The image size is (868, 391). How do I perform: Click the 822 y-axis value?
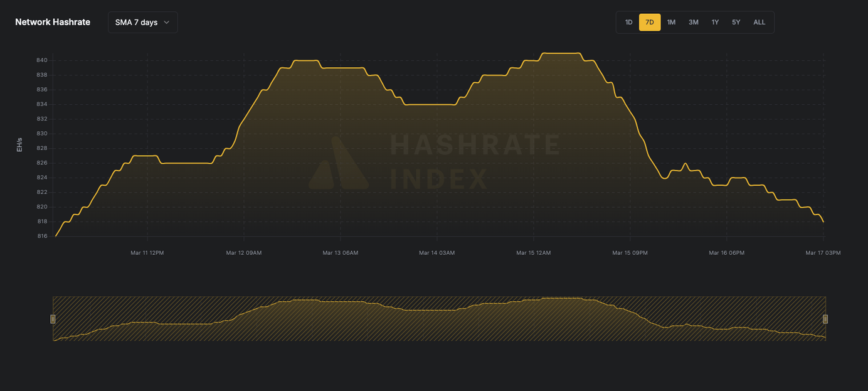coord(42,192)
